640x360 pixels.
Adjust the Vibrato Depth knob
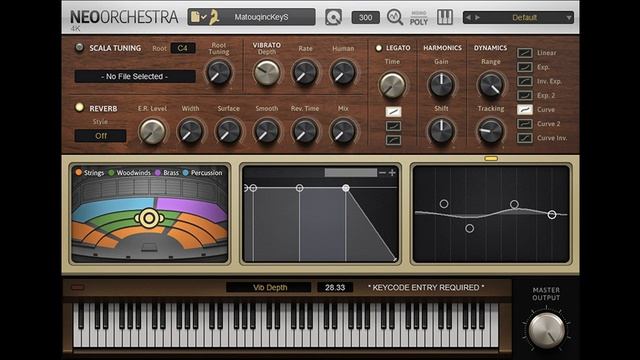[x=267, y=73]
